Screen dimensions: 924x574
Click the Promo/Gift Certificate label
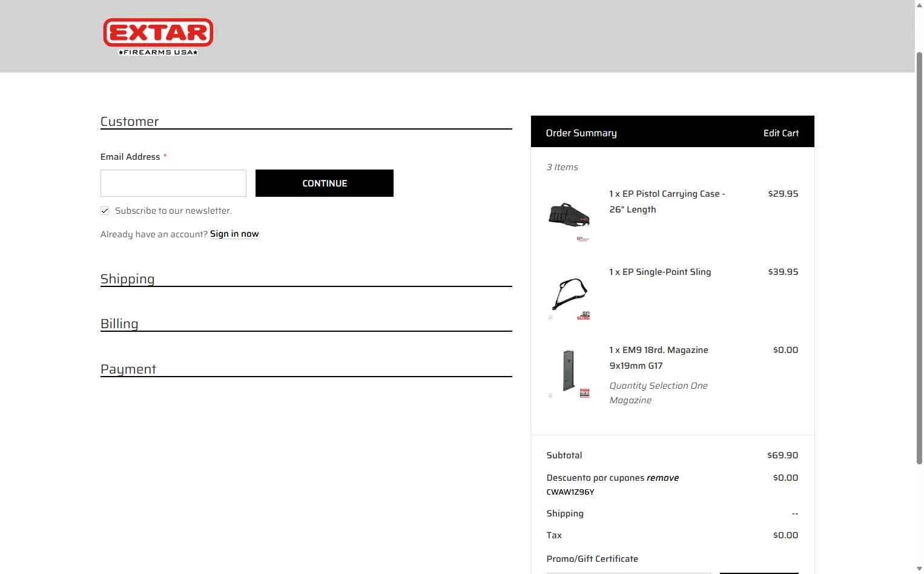click(x=592, y=559)
